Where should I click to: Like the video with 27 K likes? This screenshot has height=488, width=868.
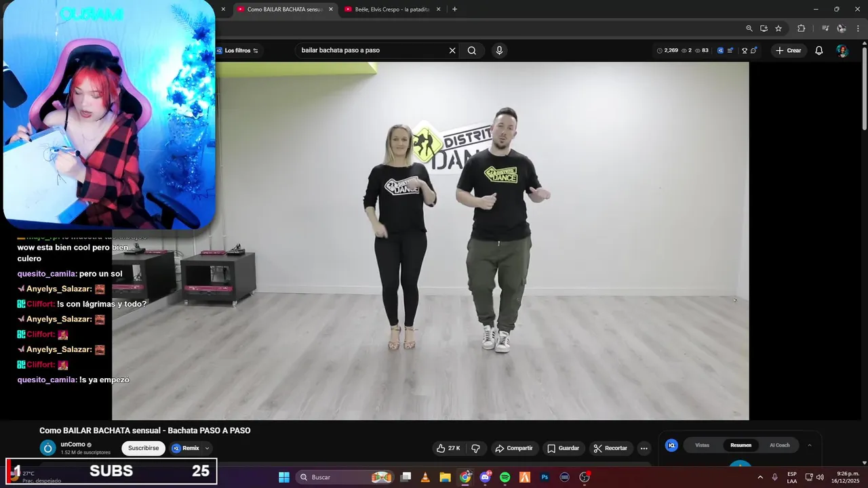[448, 448]
